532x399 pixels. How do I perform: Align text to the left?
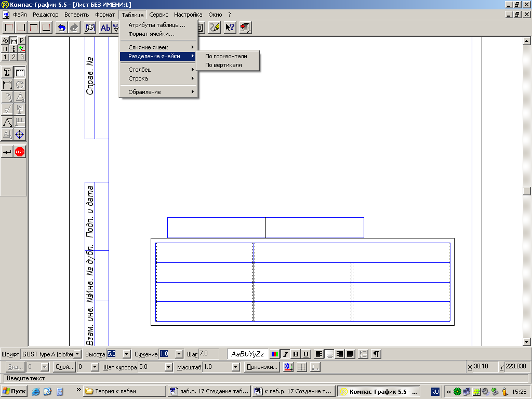pyautogui.click(x=319, y=354)
